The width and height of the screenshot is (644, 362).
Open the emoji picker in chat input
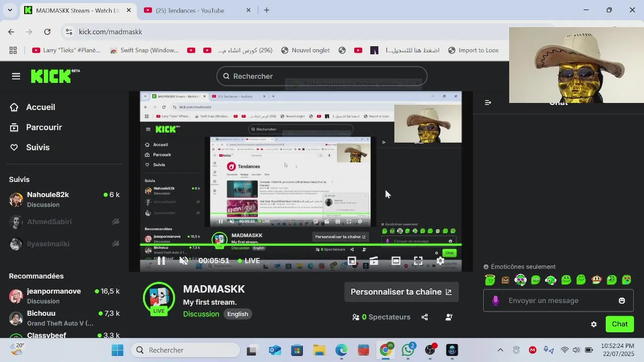coord(622,301)
